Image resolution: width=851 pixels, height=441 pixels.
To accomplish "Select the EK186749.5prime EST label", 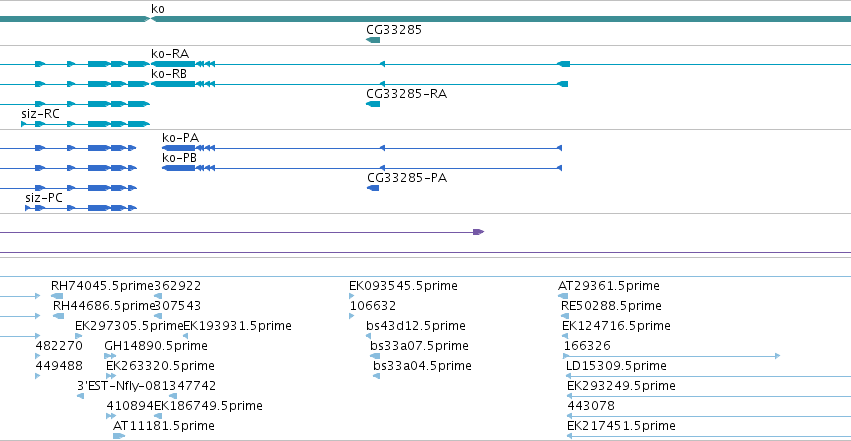I will (x=208, y=406).
